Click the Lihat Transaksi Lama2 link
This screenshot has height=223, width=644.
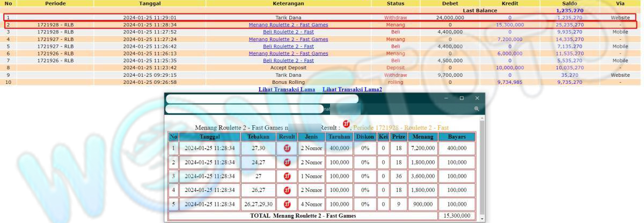(x=352, y=89)
